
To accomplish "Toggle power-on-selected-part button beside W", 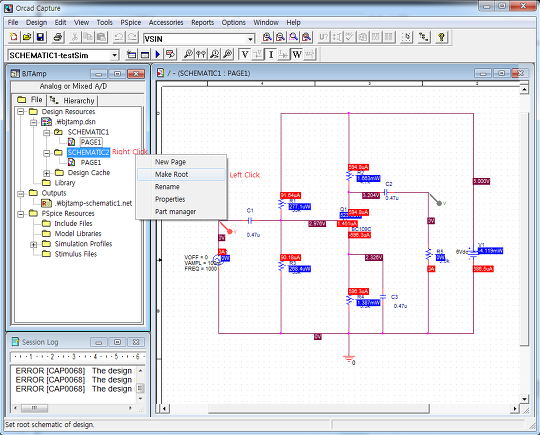I will click(310, 54).
